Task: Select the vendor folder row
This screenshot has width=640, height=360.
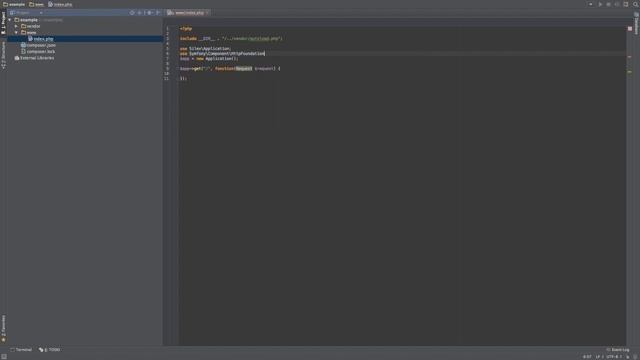Action: (x=85, y=26)
